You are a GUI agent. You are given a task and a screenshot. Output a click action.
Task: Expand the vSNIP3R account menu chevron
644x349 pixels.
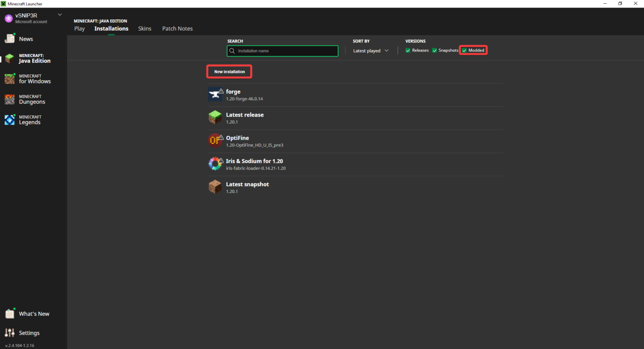coord(60,15)
